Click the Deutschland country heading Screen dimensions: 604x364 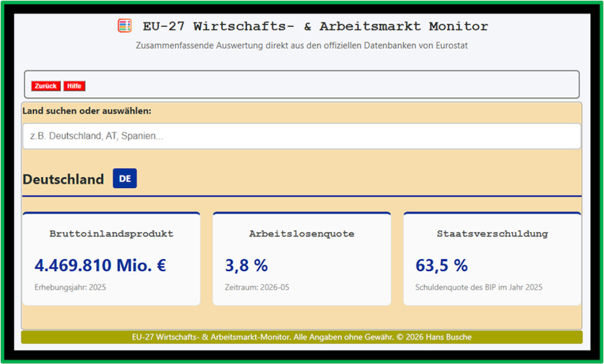pos(63,179)
